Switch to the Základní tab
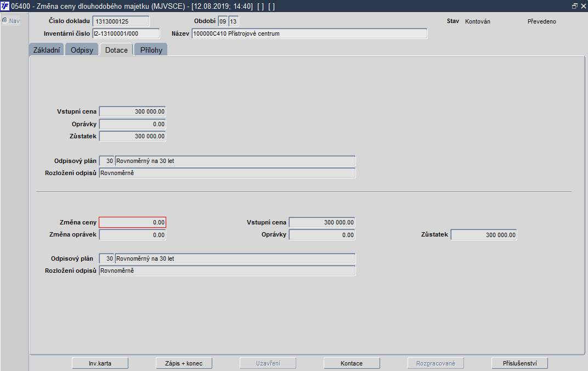This screenshot has height=371, width=588. 47,50
